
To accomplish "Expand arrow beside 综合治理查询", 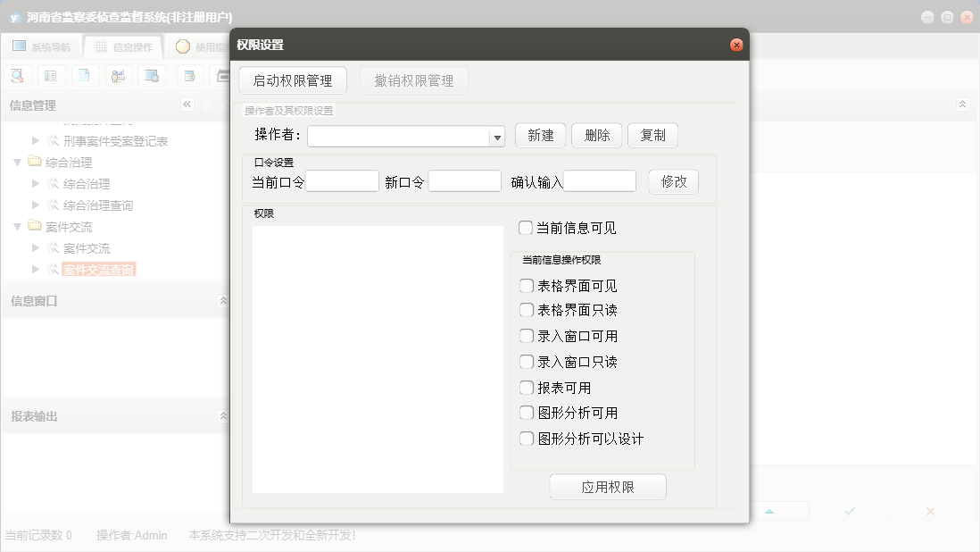I will [x=36, y=205].
